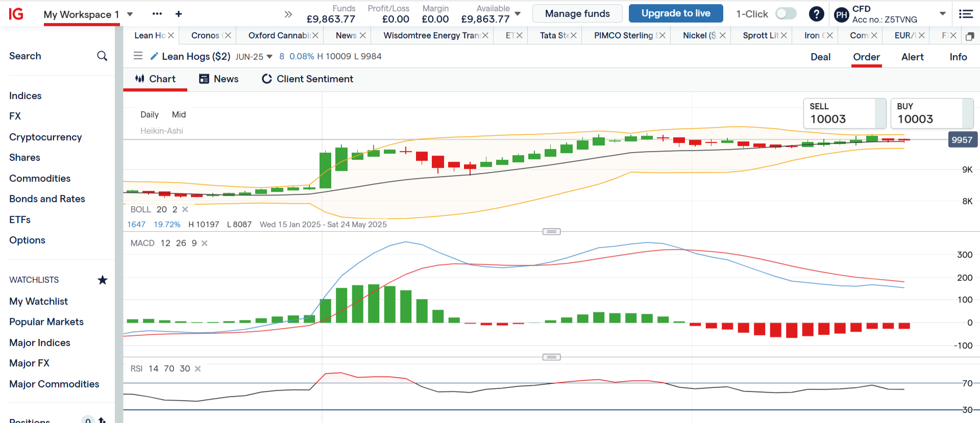Open the Major Commodities watchlist
The height and width of the screenshot is (423, 980).
point(54,384)
